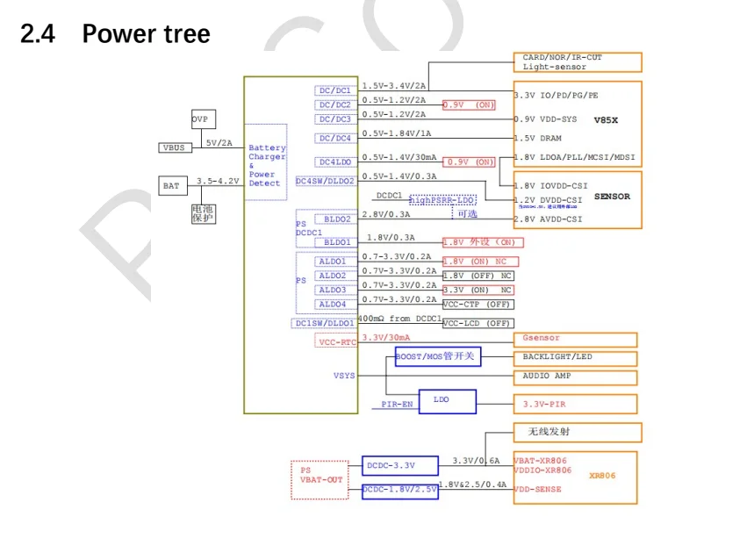Screen dimensions: 754x560
Task: Click the 'VCC-CTP (OFF)' box
Action: point(478,305)
